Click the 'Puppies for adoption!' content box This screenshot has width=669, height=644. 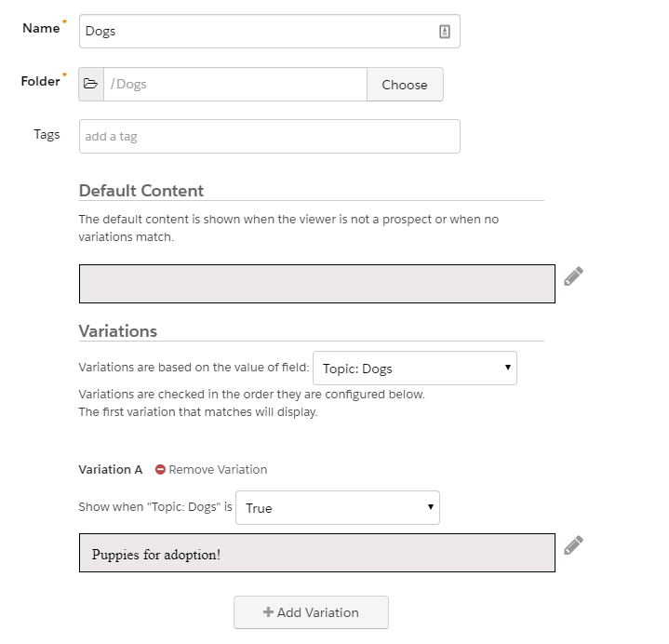(x=316, y=553)
